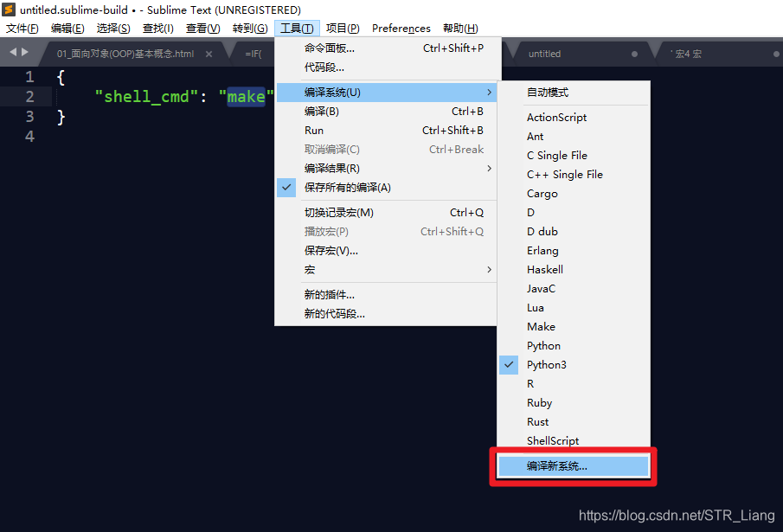Expand the 宏 submenu
Screen dimensions: 783x532
coord(388,270)
